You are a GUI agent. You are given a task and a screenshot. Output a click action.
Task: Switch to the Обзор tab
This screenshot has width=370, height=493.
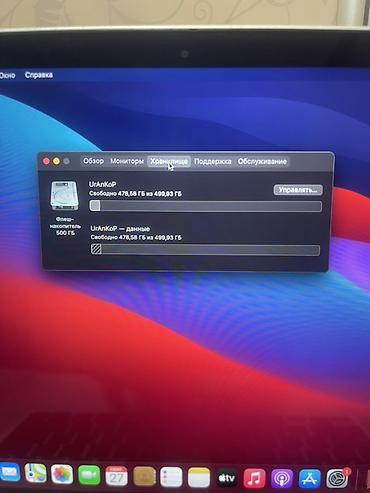pyautogui.click(x=93, y=161)
